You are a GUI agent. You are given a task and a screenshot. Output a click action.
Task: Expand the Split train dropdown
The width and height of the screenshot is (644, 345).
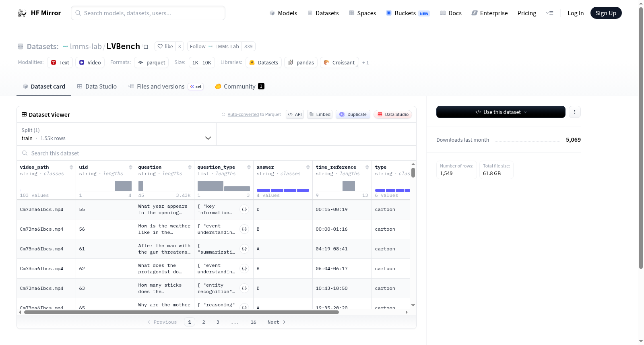click(x=116, y=134)
